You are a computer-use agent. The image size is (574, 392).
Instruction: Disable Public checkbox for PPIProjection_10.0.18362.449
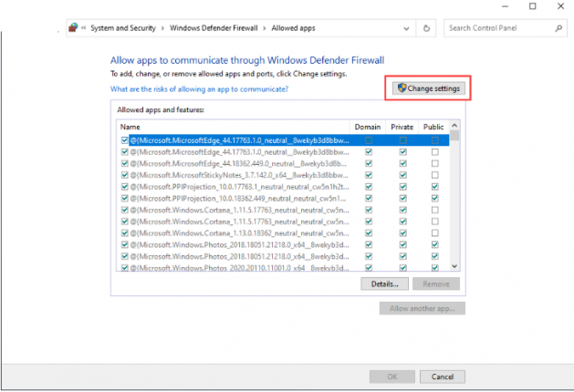(435, 198)
